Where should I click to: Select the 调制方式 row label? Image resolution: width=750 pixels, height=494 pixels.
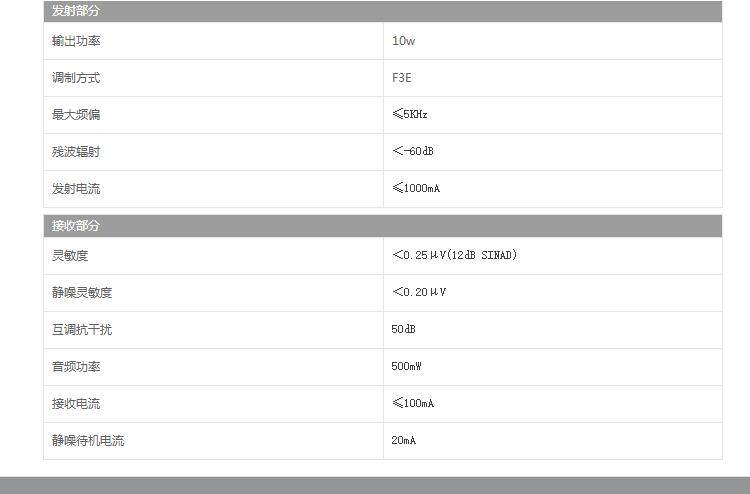tap(76, 78)
